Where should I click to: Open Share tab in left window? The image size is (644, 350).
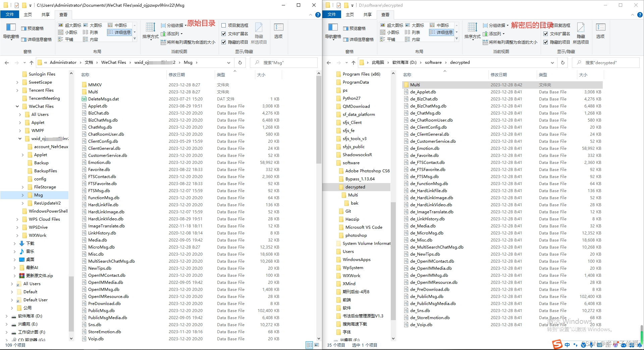click(46, 14)
